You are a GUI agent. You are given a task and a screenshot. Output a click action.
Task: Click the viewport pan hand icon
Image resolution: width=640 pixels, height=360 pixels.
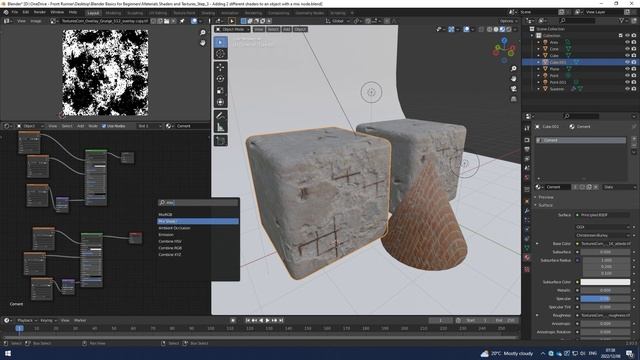[x=513, y=78]
